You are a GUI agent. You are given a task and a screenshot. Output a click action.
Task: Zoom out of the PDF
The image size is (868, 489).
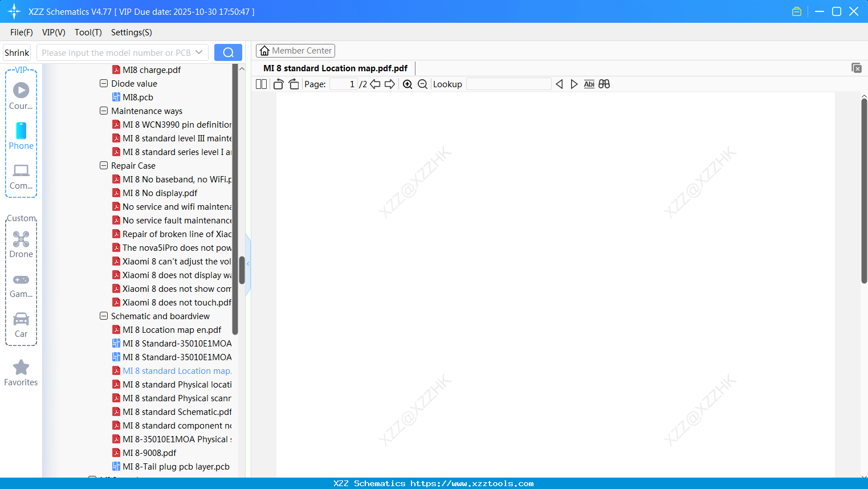click(422, 84)
